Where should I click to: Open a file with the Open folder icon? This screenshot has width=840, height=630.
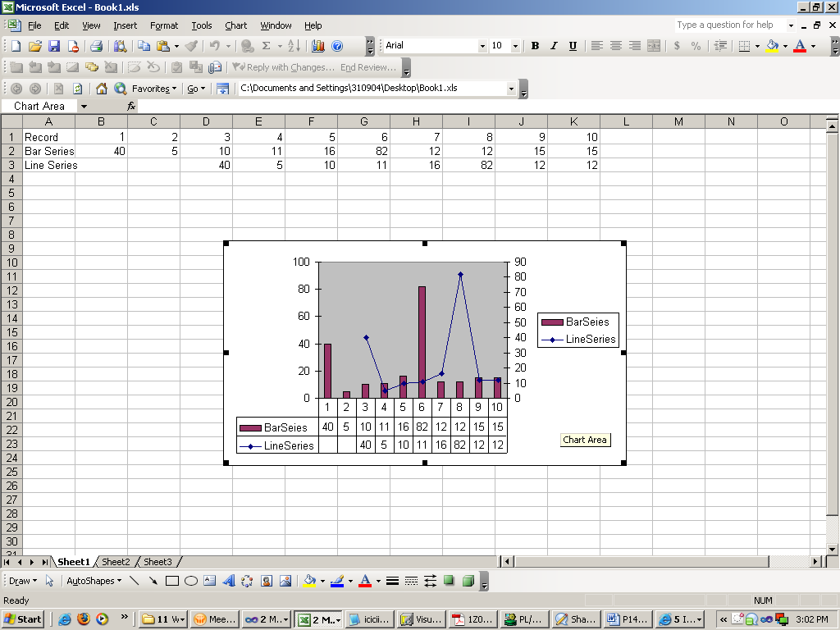point(34,46)
